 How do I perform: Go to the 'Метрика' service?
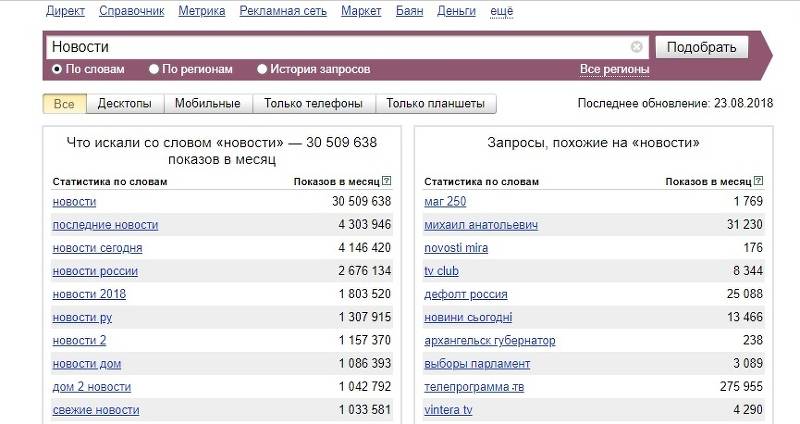(201, 11)
